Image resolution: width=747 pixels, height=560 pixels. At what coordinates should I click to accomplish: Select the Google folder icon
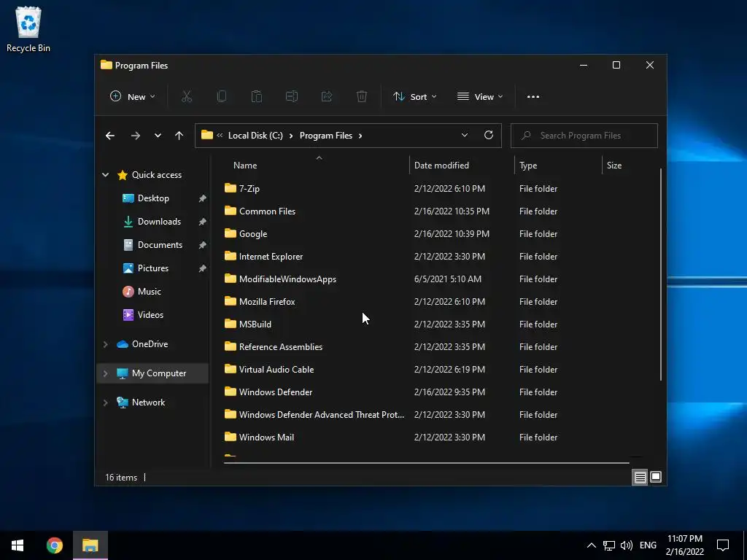click(231, 233)
